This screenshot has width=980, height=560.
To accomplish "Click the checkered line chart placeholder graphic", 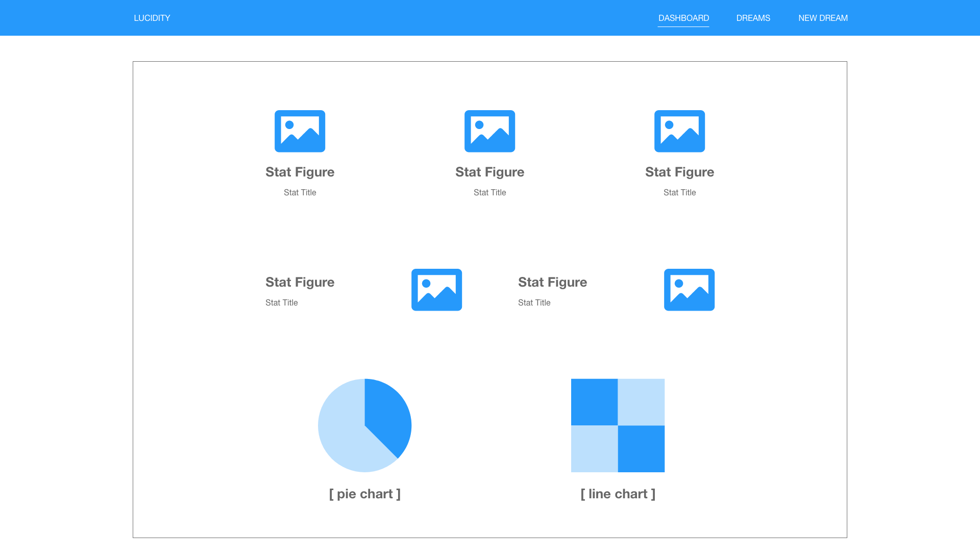I will 618,425.
